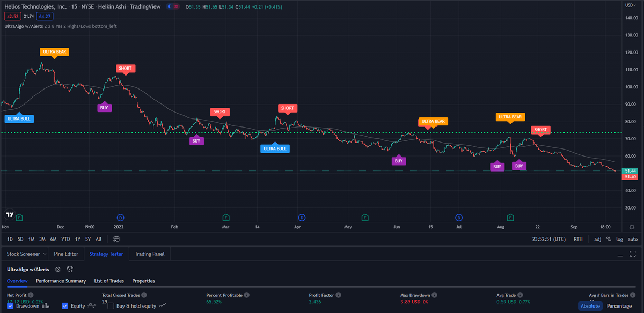Toggle adj price adjustment
Screen dimensions: 644x313
click(598, 239)
